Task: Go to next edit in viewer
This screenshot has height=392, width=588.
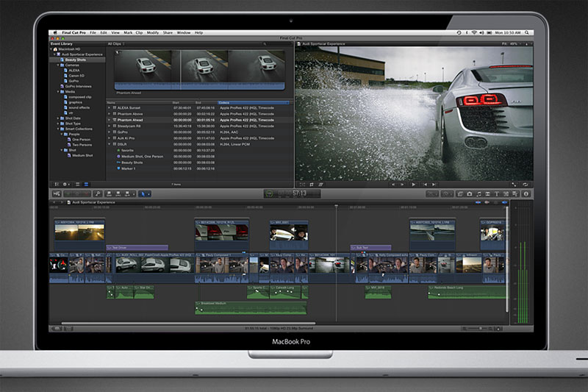Action: point(434,185)
